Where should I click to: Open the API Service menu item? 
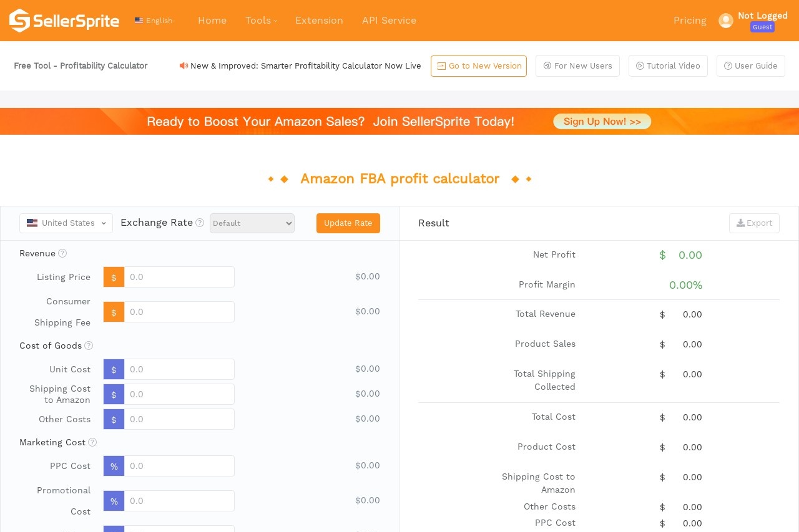click(389, 21)
